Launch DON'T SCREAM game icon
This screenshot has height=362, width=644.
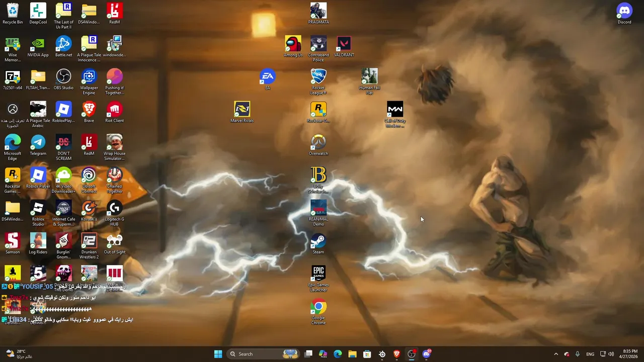63,148
